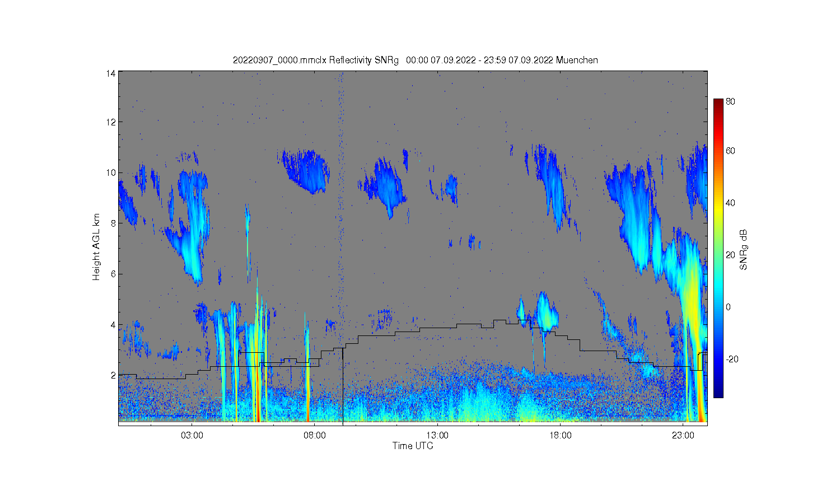Click the colorbar value 20 label
This screenshot has height=504, width=840.
pyautogui.click(x=730, y=255)
